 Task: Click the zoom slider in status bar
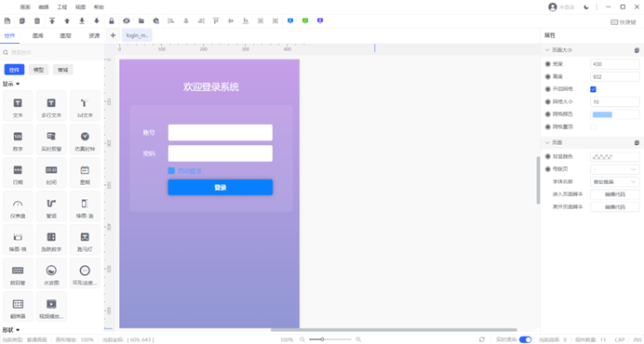coord(329,339)
